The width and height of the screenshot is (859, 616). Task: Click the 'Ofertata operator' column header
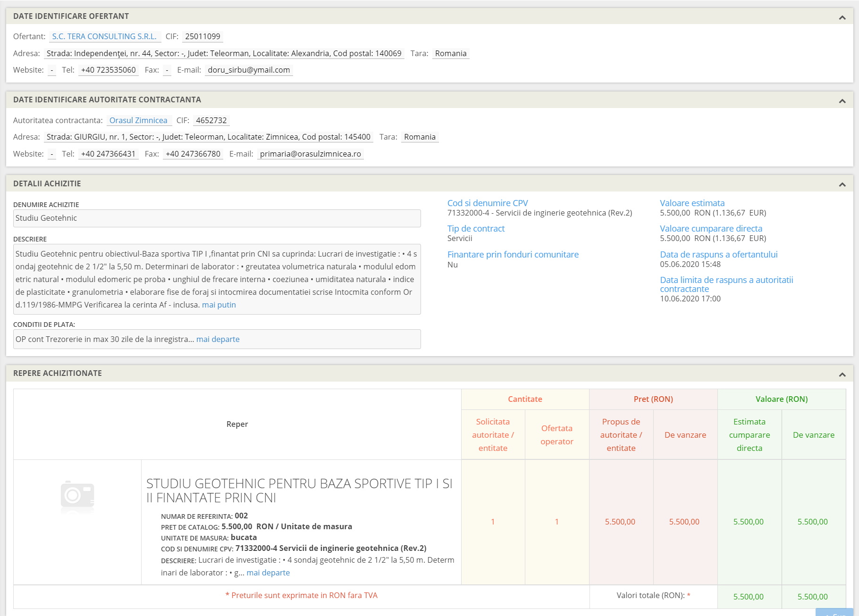557,435
